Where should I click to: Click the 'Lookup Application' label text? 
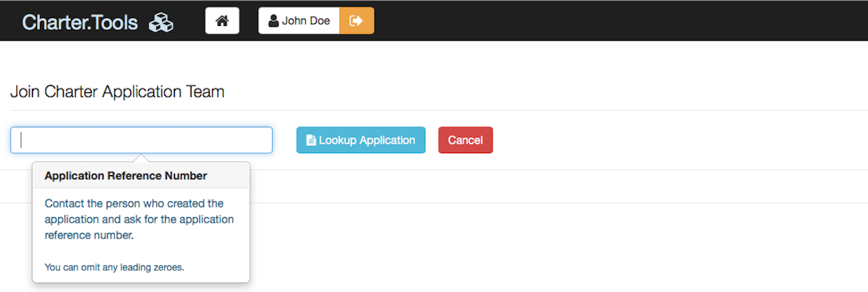[367, 140]
